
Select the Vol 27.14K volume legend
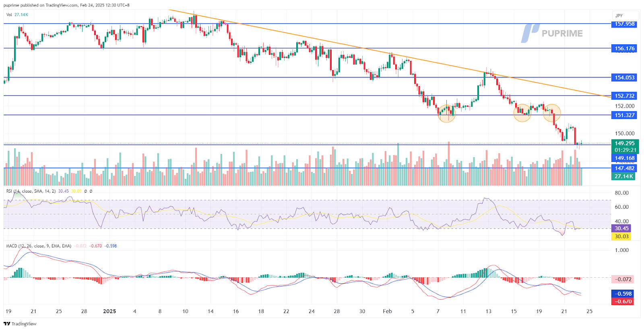(17, 15)
